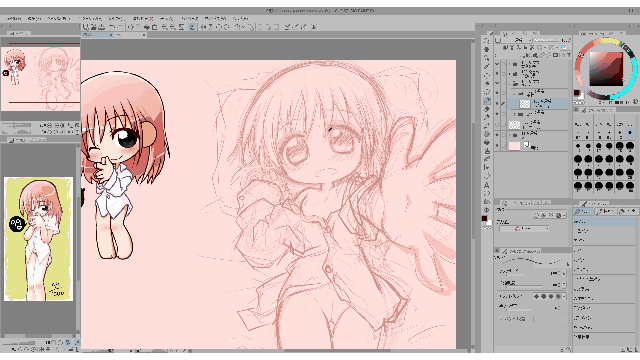
Task: Switch to the first (active) canvas tab
Action: click(97, 35)
